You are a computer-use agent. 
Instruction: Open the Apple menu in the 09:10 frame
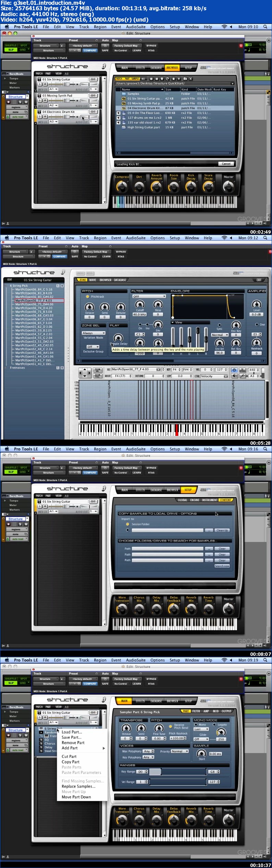click(7, 27)
